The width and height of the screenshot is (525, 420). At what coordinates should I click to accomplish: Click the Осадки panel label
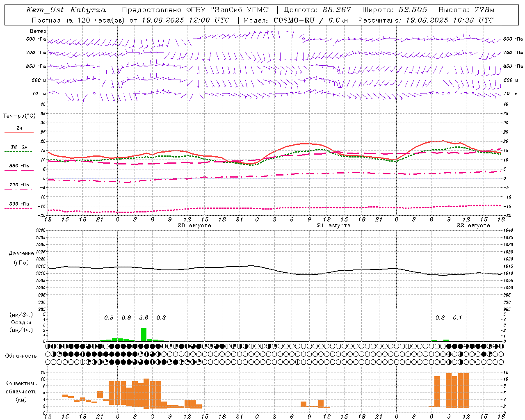click(21, 322)
